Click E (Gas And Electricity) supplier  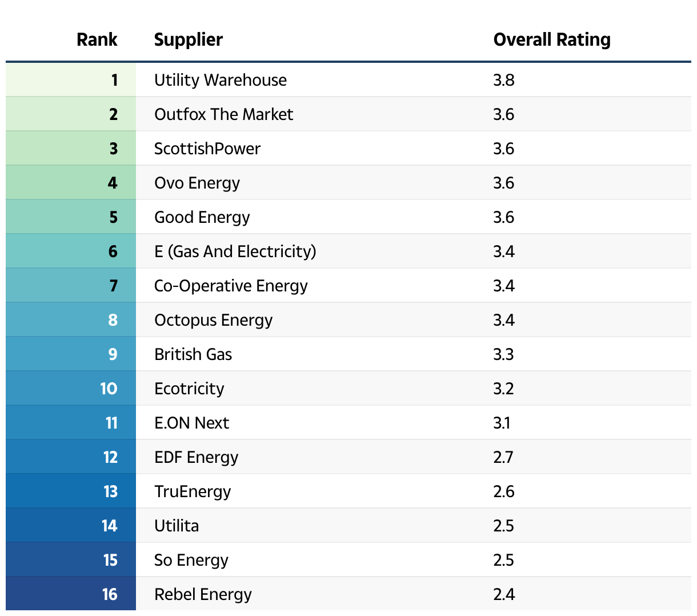pyautogui.click(x=235, y=251)
